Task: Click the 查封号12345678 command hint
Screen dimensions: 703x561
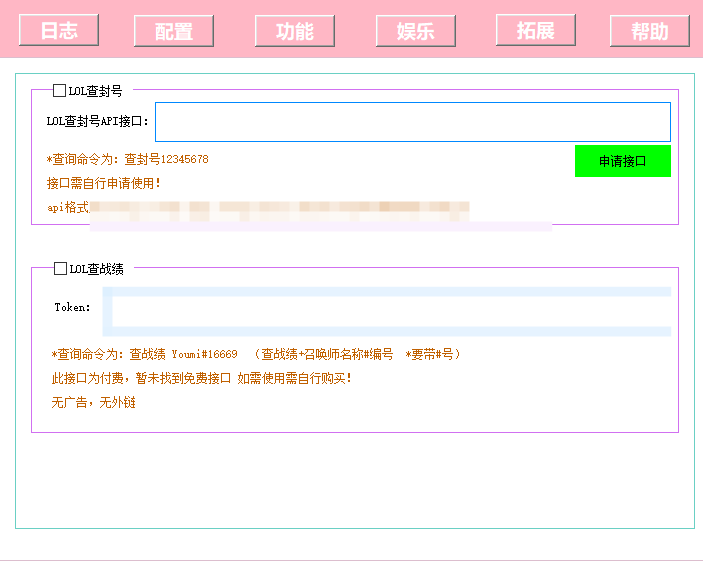Action: tap(128, 160)
